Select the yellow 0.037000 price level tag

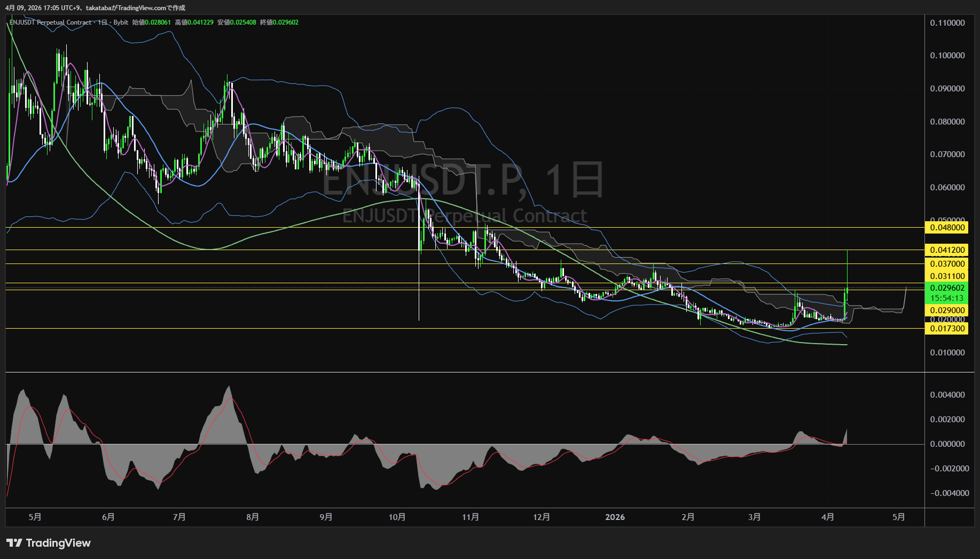tap(947, 264)
